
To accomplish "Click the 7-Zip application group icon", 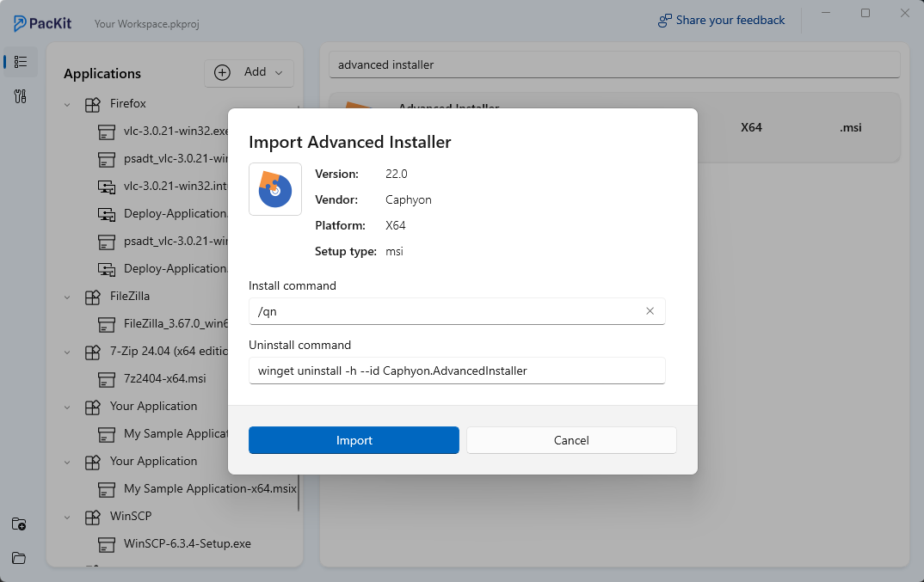I will tap(93, 352).
